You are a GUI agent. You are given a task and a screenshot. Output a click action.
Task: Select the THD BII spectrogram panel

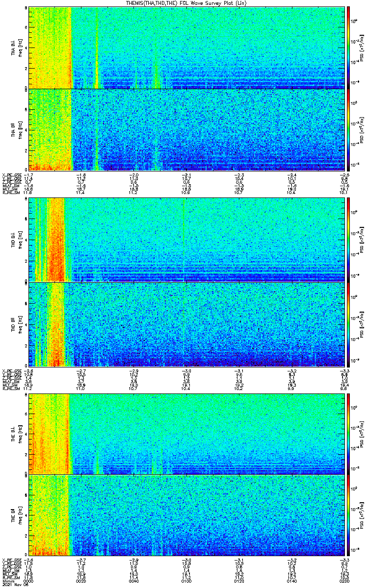[x=187, y=324]
